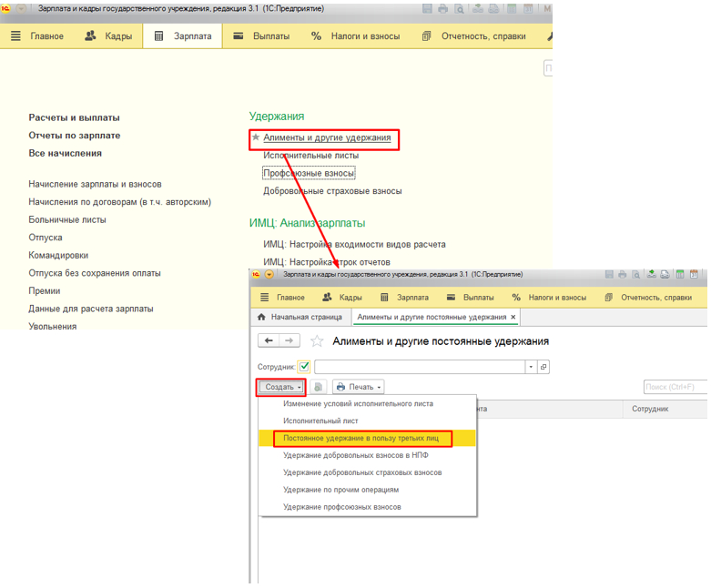Screen dimensions: 711x588
Task: Expand the Создать dropdown button
Action: (280, 387)
